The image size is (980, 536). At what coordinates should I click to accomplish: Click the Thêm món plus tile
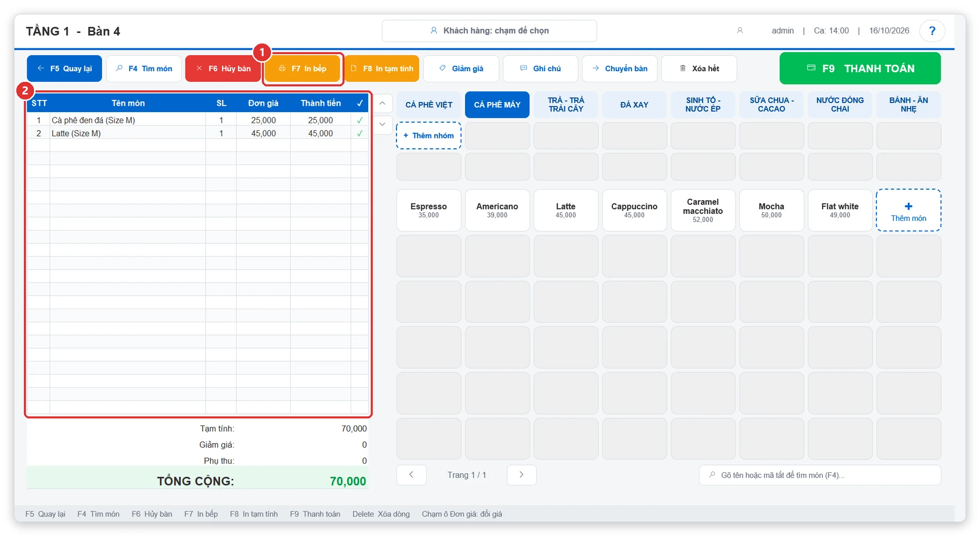(908, 210)
